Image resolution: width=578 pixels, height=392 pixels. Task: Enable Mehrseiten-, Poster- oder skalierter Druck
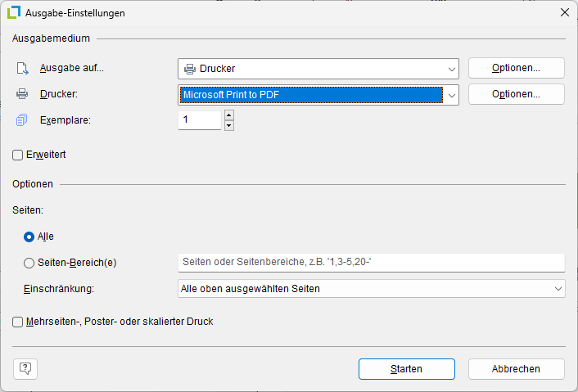(18, 322)
